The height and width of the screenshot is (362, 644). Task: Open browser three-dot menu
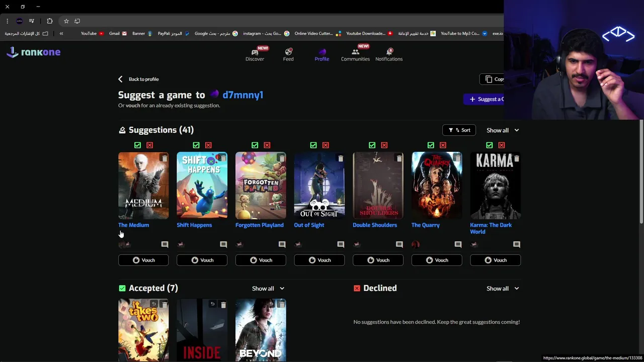pyautogui.click(x=7, y=21)
